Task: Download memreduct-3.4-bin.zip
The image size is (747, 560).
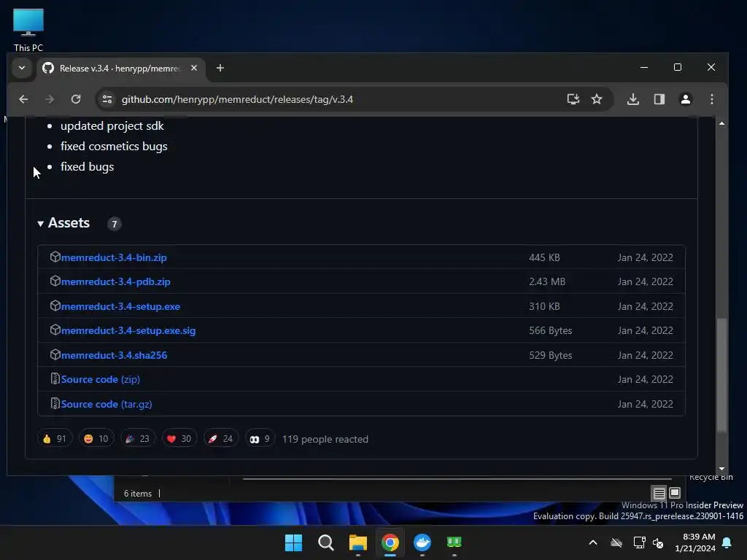Action: tap(114, 257)
